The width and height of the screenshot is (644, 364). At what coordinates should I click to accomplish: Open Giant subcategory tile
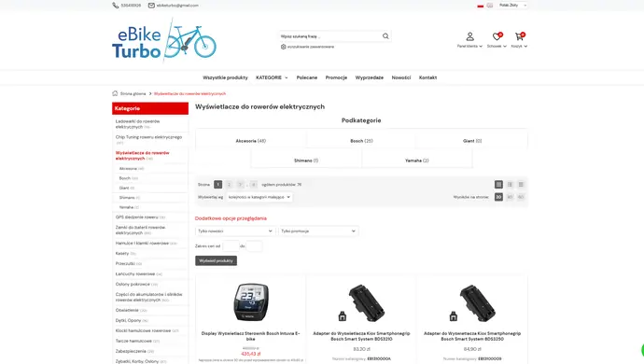472,141
